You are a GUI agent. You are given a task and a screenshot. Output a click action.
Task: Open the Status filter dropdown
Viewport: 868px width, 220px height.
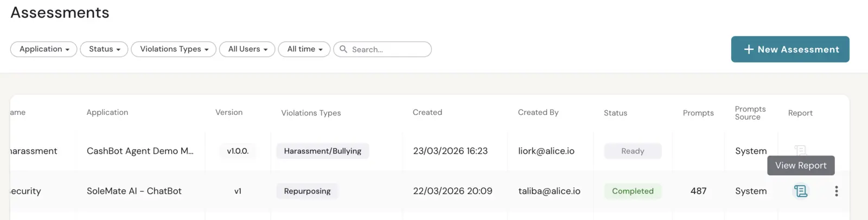[x=104, y=49]
